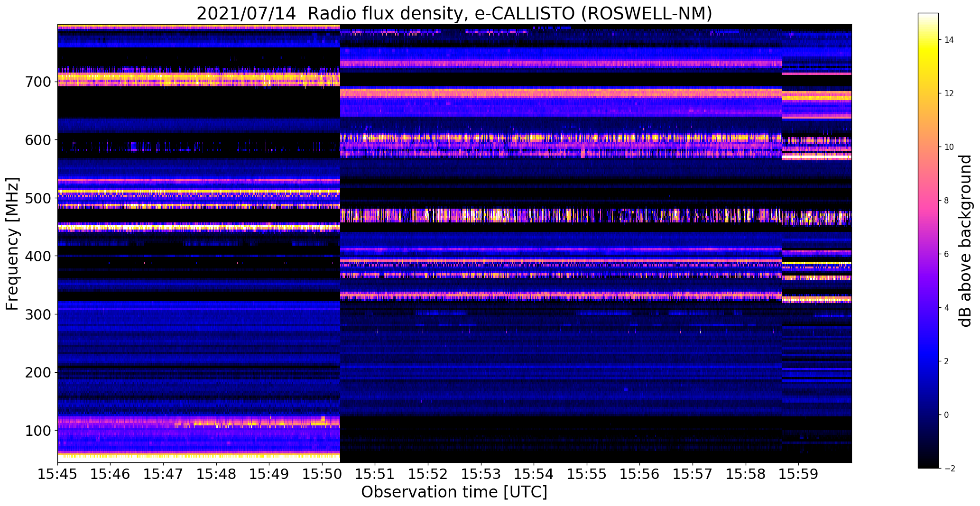Click the 15:52 time tick label
980x506 pixels.
428,474
